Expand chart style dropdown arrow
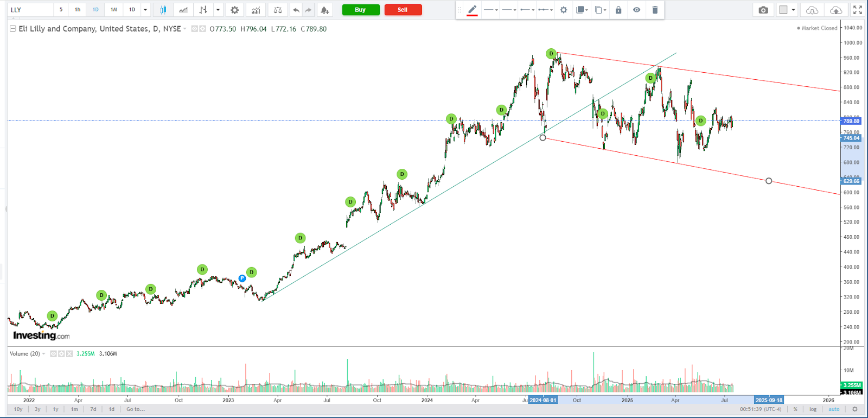Viewport: 868px width, 418px height. (x=218, y=10)
